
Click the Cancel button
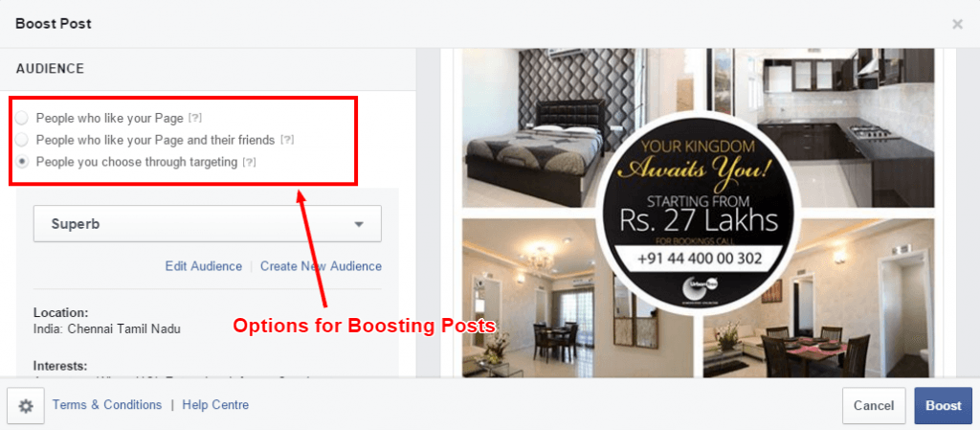[873, 406]
